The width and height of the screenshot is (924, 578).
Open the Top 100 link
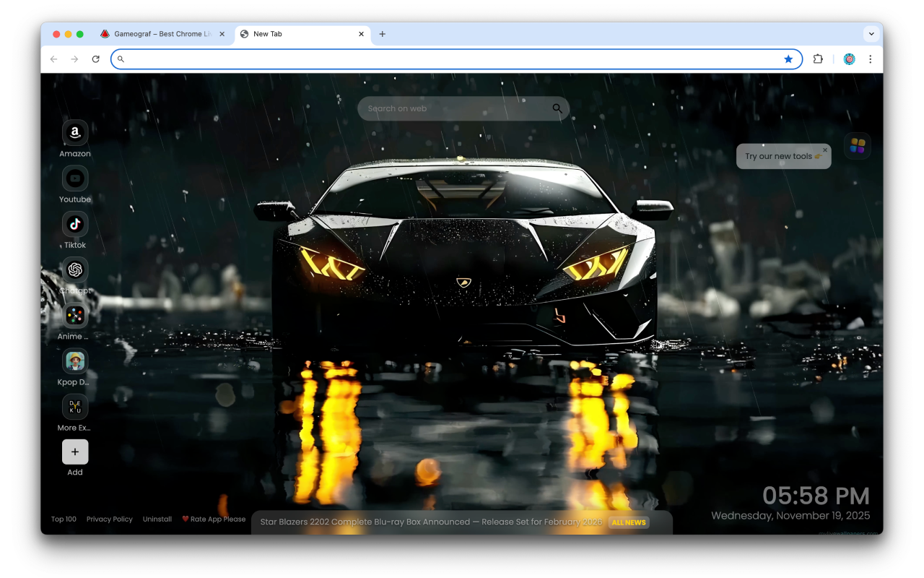click(x=64, y=519)
